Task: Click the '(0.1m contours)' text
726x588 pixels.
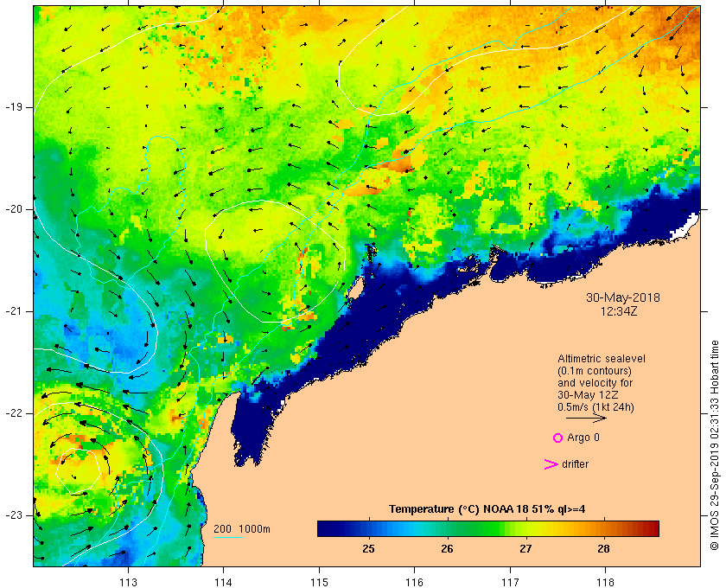Action: coord(595,371)
